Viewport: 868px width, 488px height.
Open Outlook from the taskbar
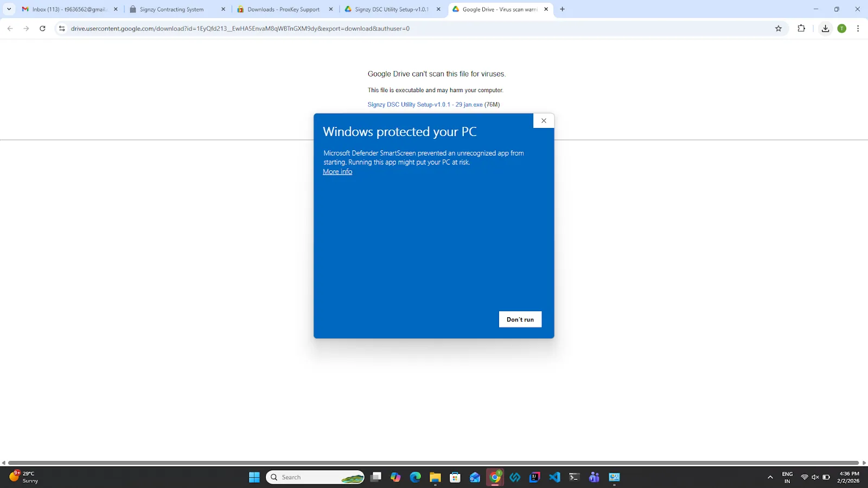tap(475, 477)
